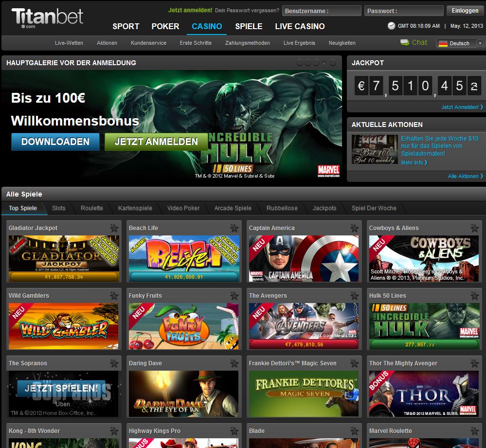Image resolution: width=486 pixels, height=448 pixels.
Task: Select the fourth banner gallery dot
Action: coord(324,63)
